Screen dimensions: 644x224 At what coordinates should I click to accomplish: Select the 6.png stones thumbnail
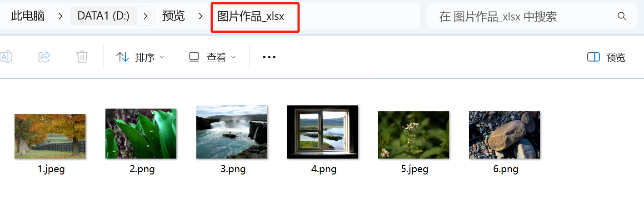click(504, 135)
